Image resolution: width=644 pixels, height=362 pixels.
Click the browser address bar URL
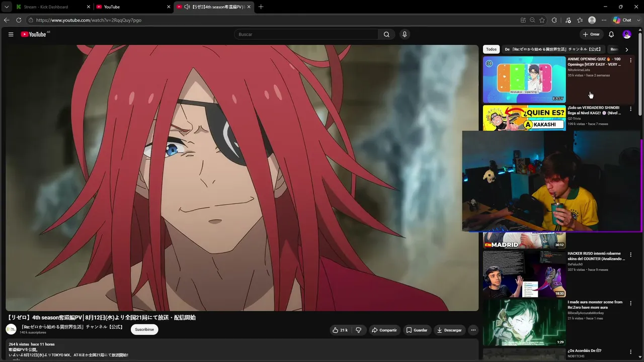point(89,20)
